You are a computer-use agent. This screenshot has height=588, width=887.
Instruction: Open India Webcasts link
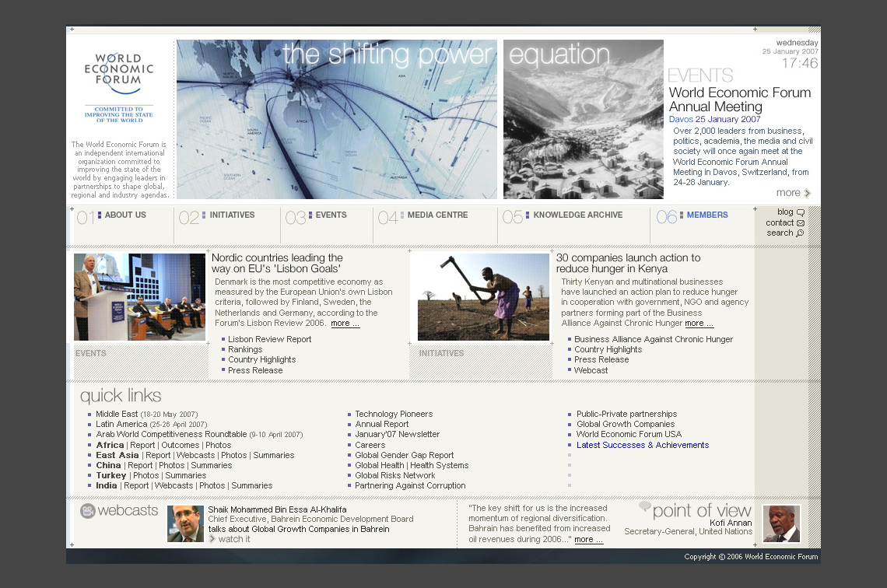tap(174, 485)
